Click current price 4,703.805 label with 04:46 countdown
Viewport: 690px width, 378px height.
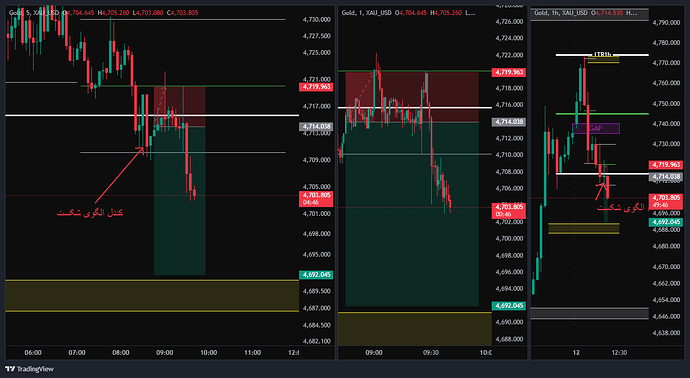316,199
